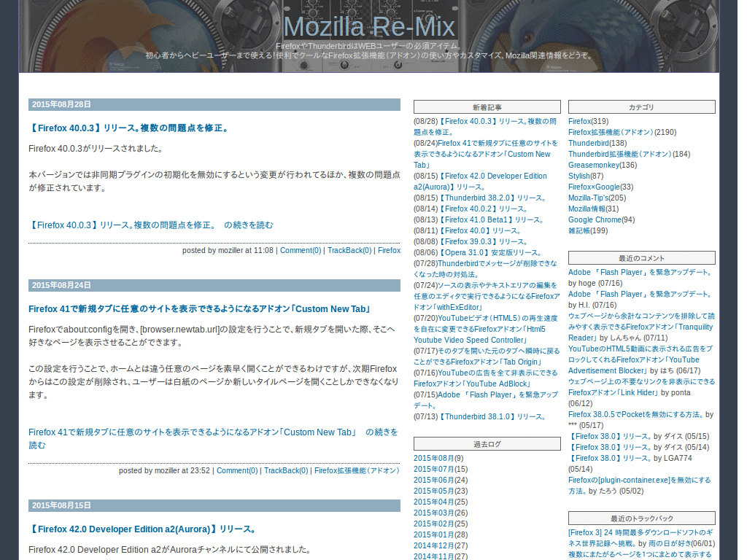The height and width of the screenshot is (560, 747).
Task: Read more of the Custom New Tab post
Action: [213, 438]
